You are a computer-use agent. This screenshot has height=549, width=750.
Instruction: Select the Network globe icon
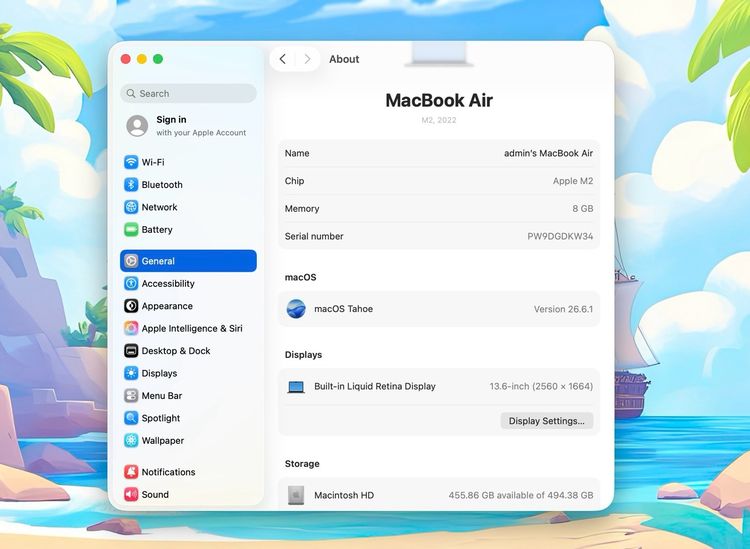(131, 207)
